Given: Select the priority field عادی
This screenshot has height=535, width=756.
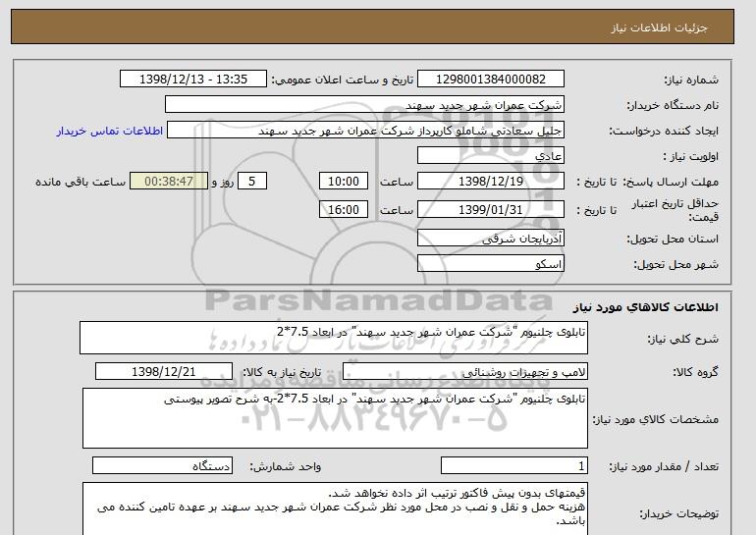Looking at the screenshot, I should 490,156.
